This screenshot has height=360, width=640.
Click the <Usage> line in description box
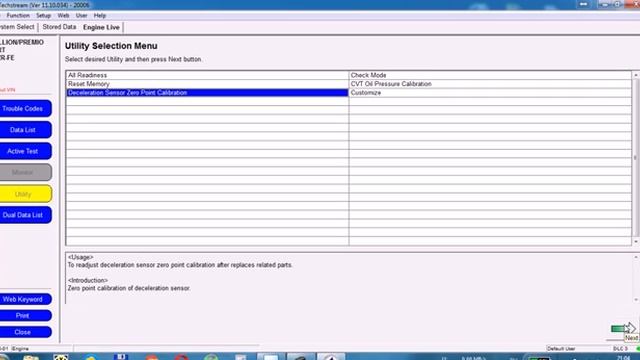tap(80, 257)
